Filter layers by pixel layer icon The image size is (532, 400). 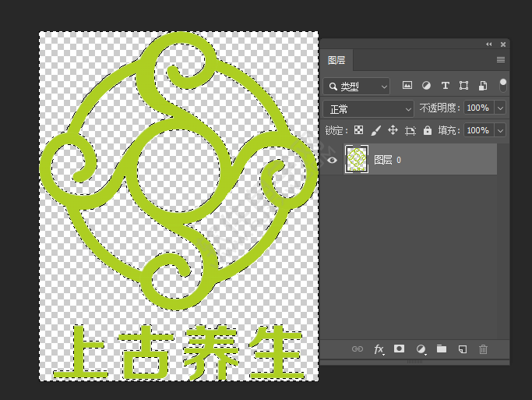click(x=407, y=85)
